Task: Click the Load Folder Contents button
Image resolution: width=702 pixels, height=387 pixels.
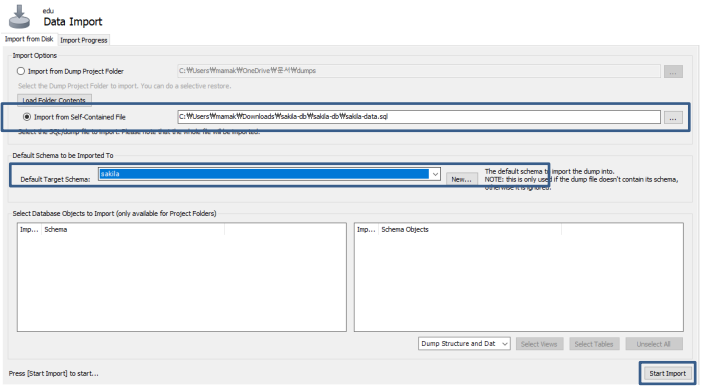Action: [54, 100]
